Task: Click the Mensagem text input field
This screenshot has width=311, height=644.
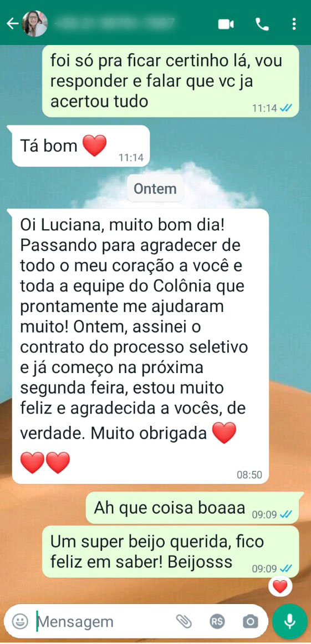Action: point(103,622)
